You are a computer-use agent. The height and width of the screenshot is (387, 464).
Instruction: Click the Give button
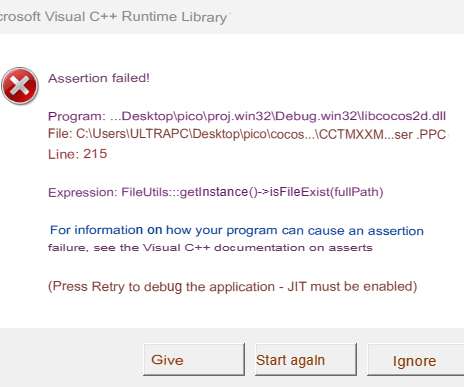[194, 360]
